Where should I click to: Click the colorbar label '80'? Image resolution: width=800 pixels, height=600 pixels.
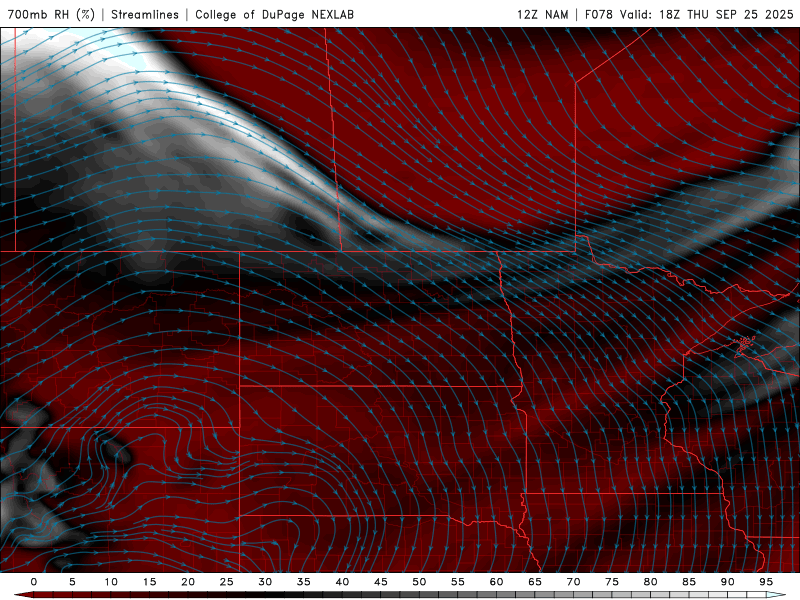click(651, 582)
